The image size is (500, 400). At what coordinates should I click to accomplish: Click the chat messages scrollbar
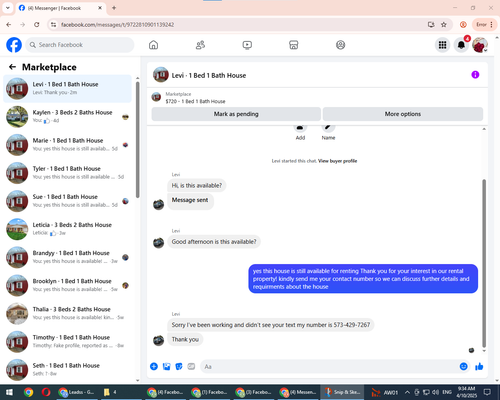point(484,263)
